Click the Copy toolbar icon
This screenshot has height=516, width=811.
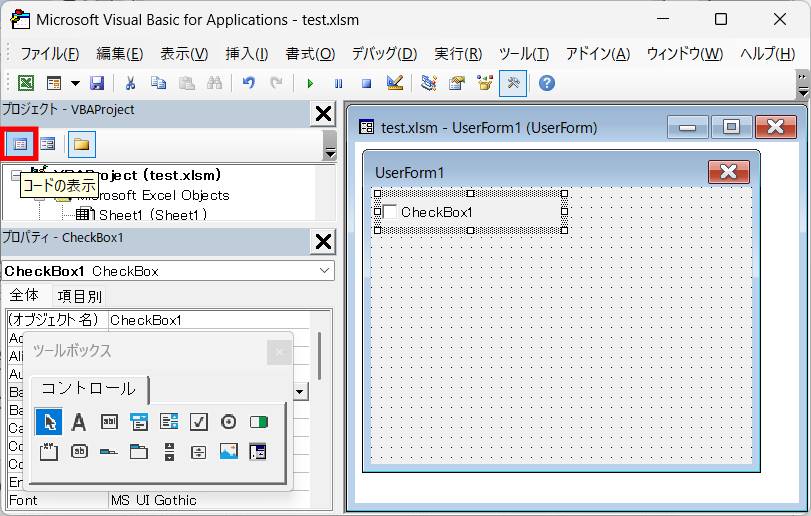point(158,83)
